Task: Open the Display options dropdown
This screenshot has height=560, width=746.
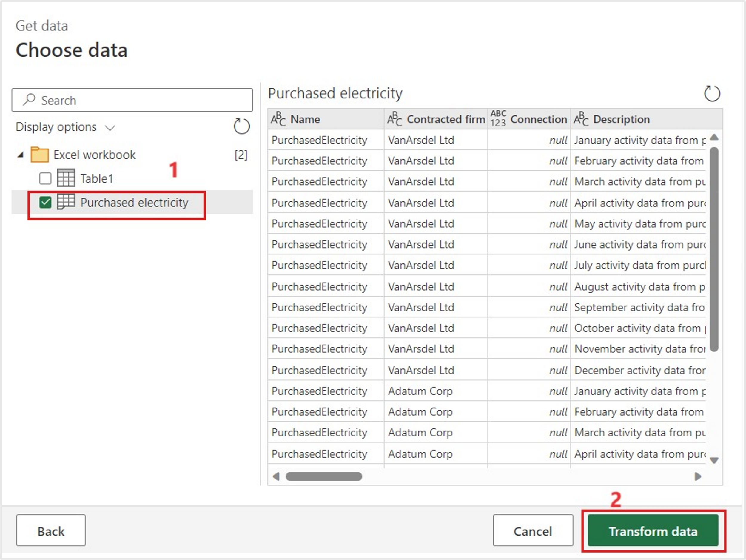Action: (66, 127)
